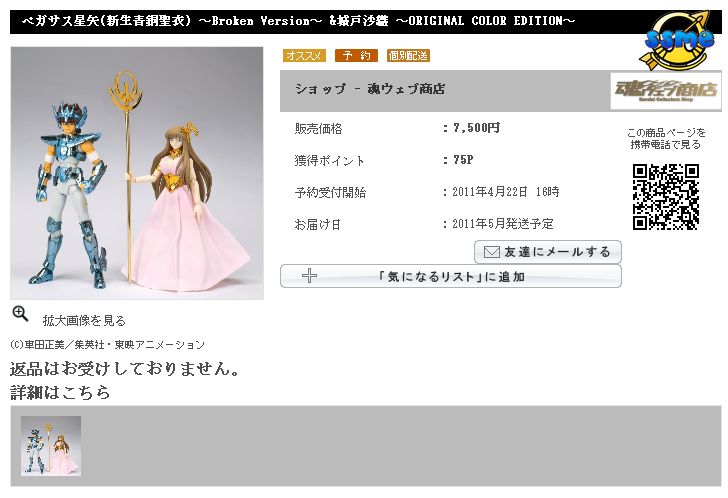
Task: Click the magnifier enlarge image icon
Action: [20, 314]
